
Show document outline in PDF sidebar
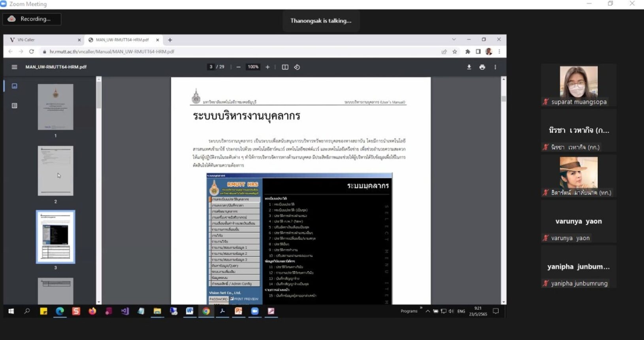(x=14, y=106)
